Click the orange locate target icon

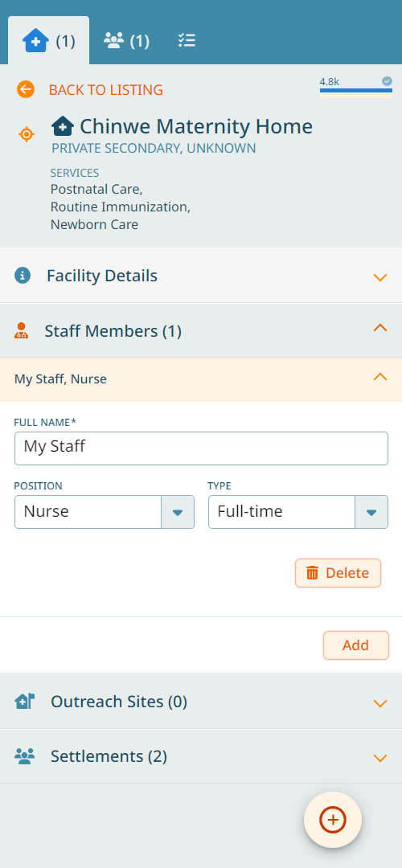point(27,134)
